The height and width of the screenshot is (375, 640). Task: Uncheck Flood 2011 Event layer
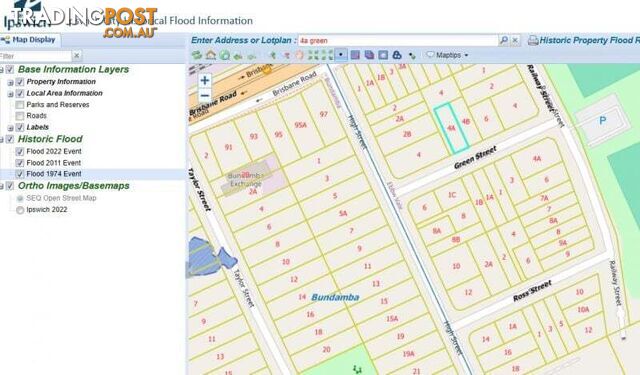pos(20,163)
